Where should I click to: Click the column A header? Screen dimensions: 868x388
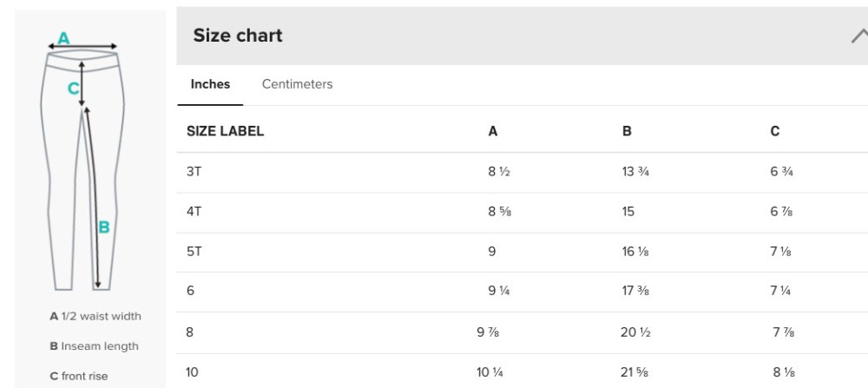[493, 131]
